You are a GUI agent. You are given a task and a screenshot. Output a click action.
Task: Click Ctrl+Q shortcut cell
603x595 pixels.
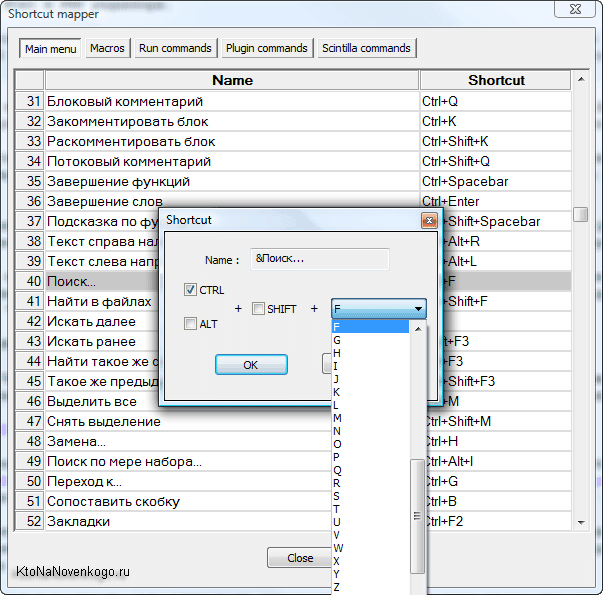[x=496, y=102]
